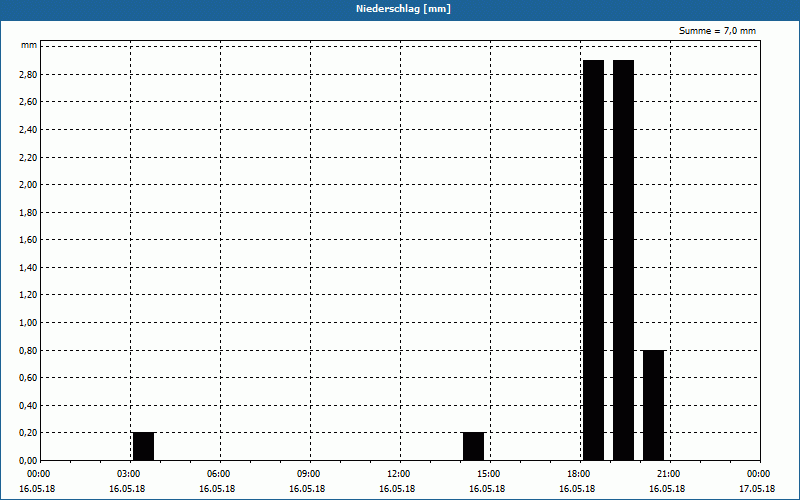Click the 12:00 time label
800x500 pixels.
[398, 474]
